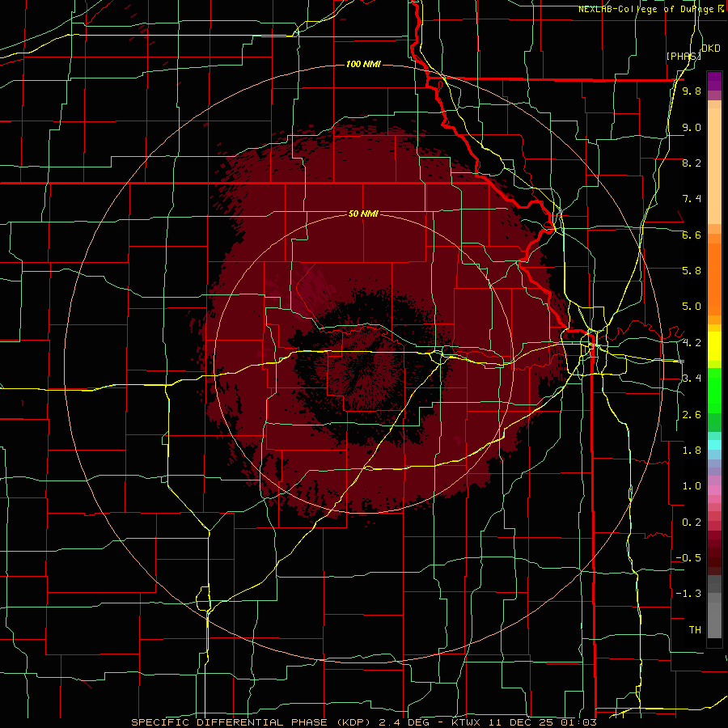Click the "50 NMI" range ring label

pos(363,214)
